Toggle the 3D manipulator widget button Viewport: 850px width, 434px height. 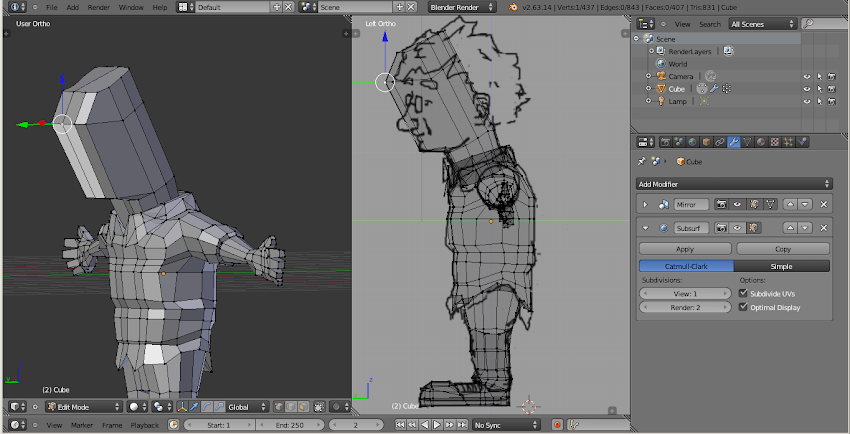(x=182, y=407)
